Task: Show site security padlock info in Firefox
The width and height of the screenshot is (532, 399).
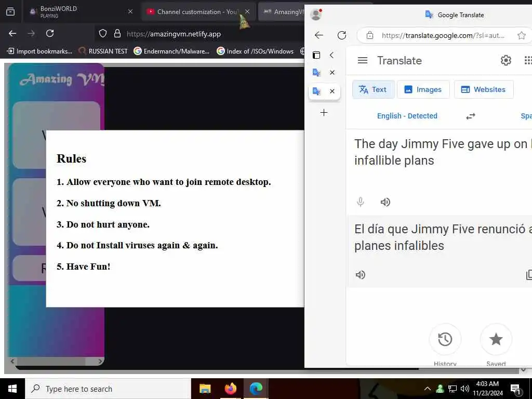Action: (x=117, y=33)
